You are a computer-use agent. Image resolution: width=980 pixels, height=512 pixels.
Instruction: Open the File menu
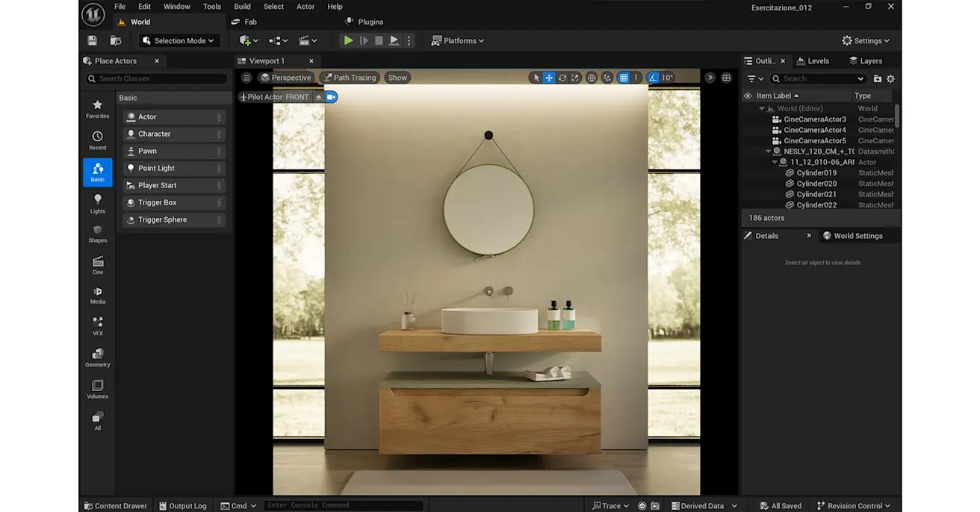[120, 7]
